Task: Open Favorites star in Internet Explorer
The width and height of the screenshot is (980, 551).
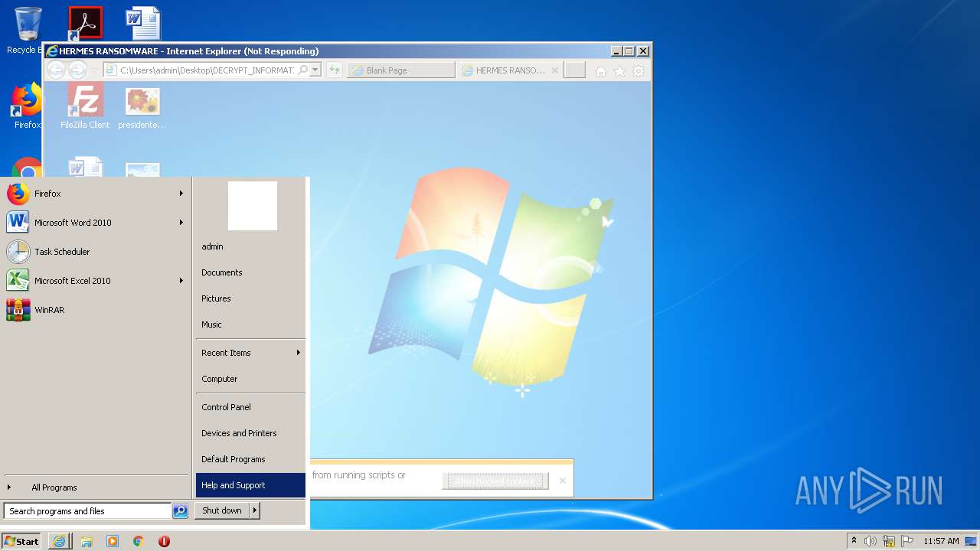Action: tap(620, 71)
